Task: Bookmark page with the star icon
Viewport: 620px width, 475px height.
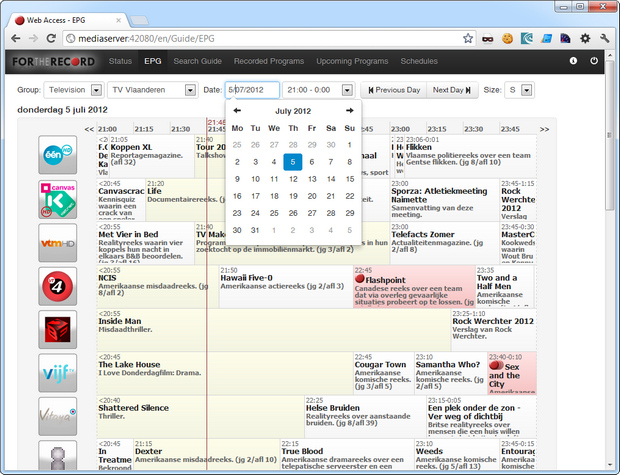Action: click(x=468, y=38)
